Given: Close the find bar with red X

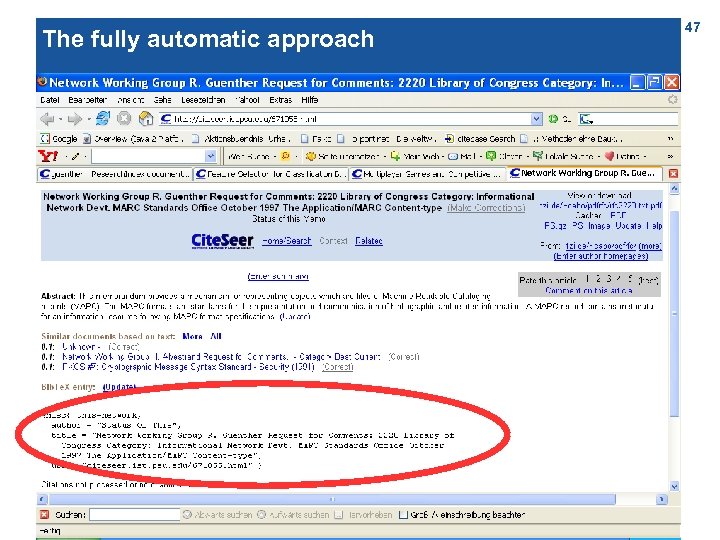Looking at the screenshot, I should pos(45,514).
